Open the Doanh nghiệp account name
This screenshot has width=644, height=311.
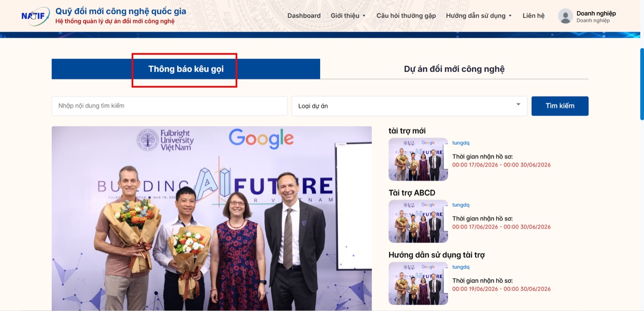(x=596, y=13)
